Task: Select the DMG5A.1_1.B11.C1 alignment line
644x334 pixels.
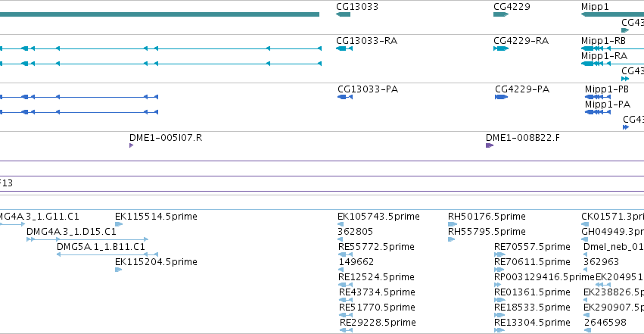Action: [107, 254]
